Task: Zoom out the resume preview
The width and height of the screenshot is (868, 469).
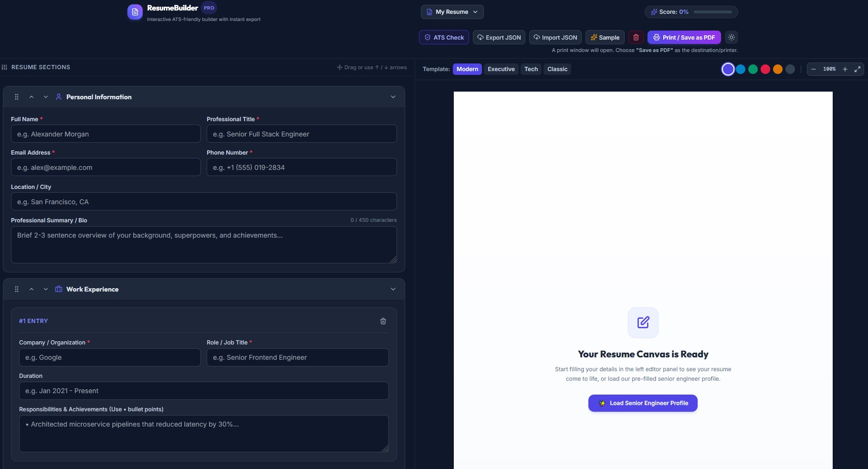Action: point(814,69)
